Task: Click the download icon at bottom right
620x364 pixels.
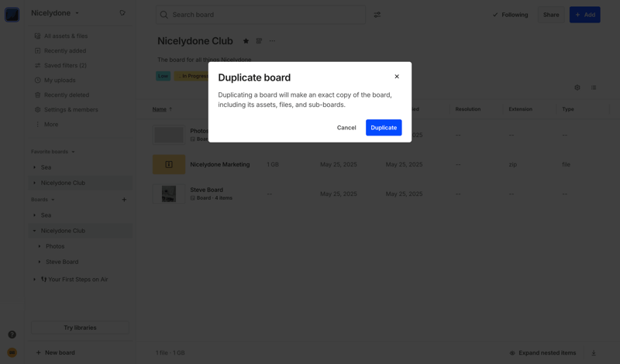Action: (594, 353)
